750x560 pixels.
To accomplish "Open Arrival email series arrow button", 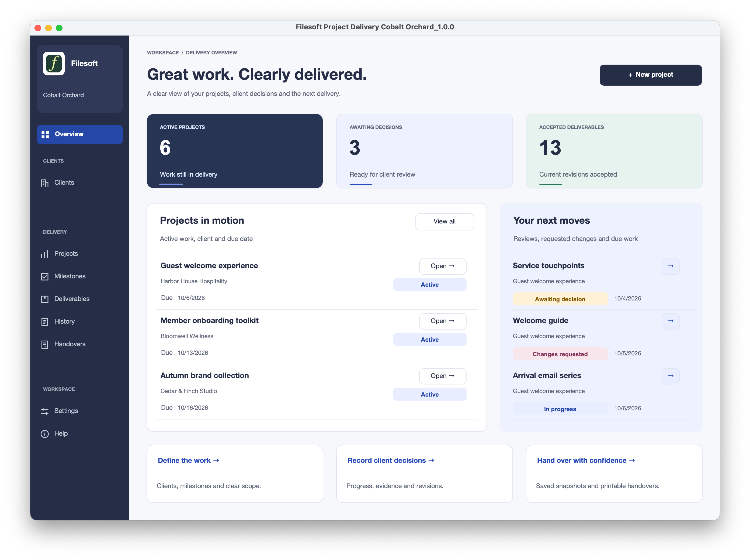I will 670,376.
